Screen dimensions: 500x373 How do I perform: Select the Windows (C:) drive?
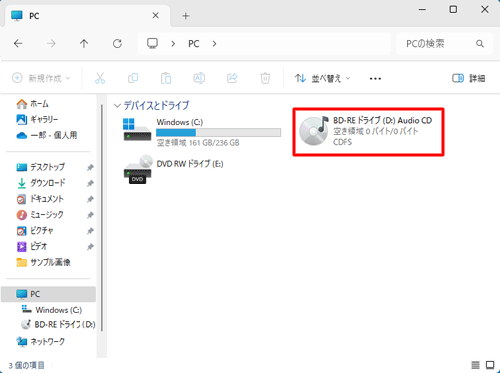[202, 132]
